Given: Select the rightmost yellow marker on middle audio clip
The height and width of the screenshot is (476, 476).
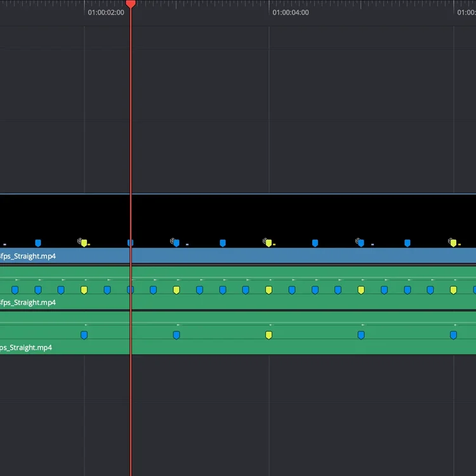Looking at the screenshot, I should 453,290.
